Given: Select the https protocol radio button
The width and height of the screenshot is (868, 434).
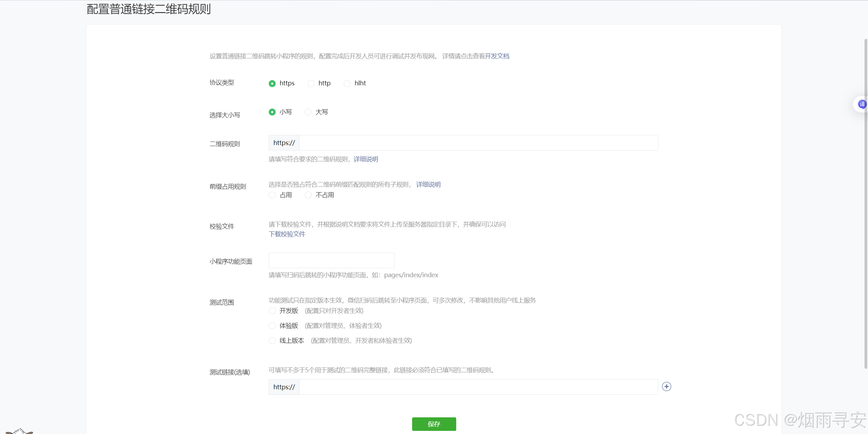Looking at the screenshot, I should [272, 83].
